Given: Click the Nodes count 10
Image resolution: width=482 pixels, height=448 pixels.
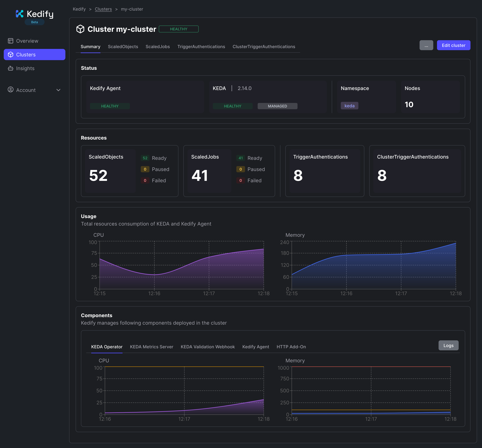Looking at the screenshot, I should point(409,105).
